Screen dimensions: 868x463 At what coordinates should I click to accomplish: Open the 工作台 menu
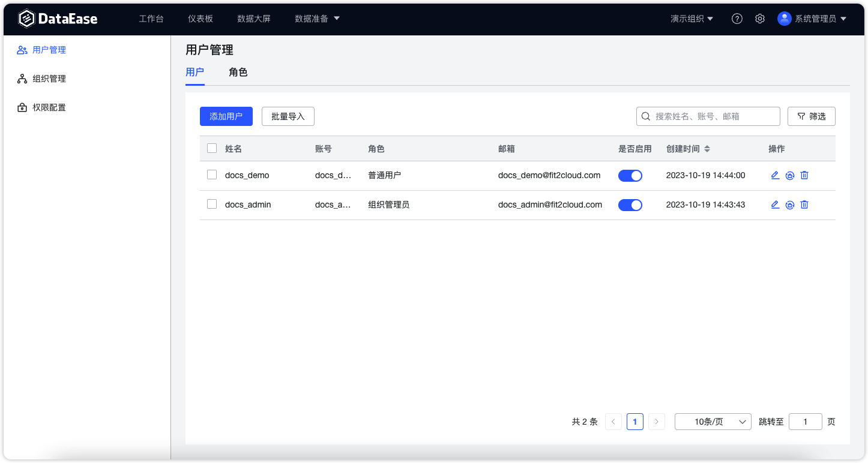(x=151, y=19)
